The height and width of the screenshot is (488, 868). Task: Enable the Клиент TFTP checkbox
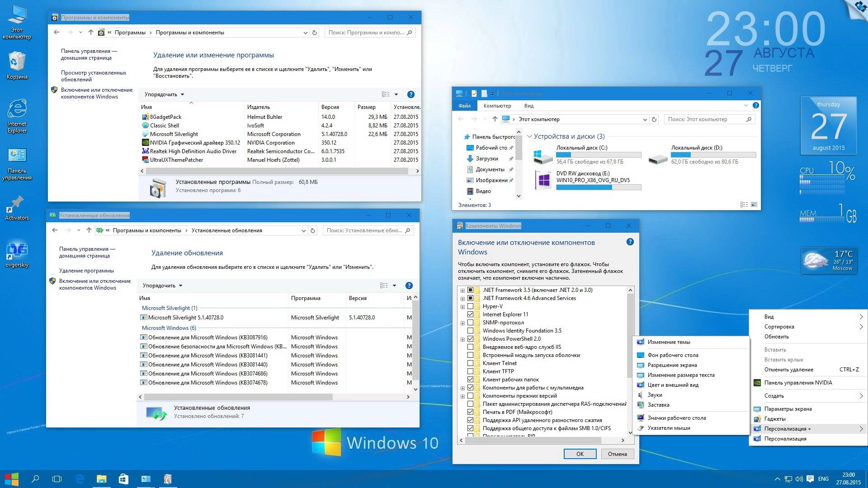coord(470,371)
